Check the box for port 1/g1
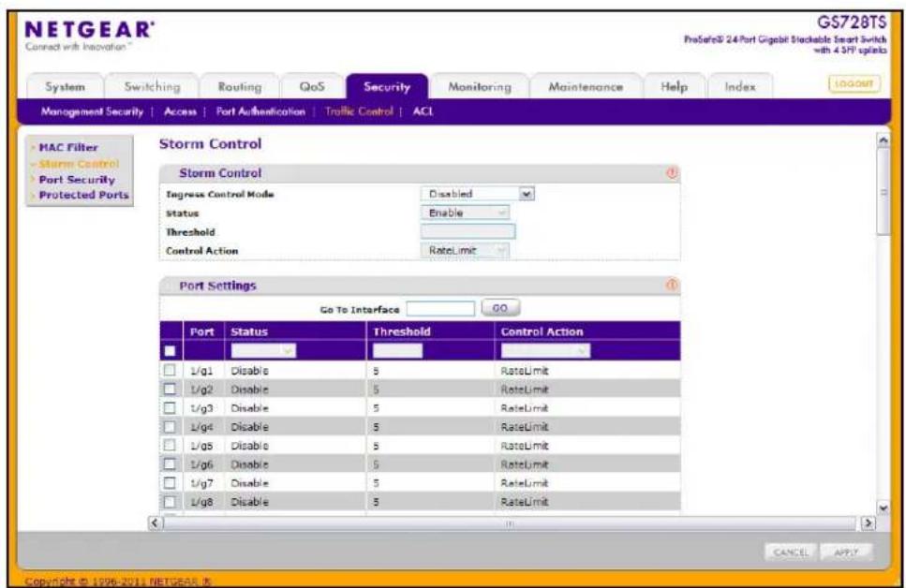The image size is (906, 588). click(170, 370)
